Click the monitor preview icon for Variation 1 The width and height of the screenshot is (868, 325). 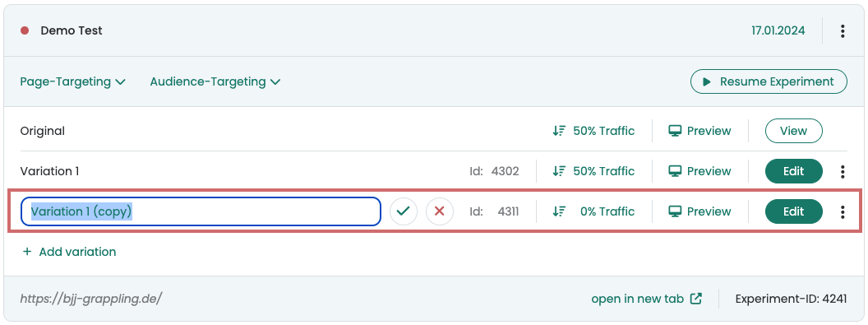coord(674,172)
